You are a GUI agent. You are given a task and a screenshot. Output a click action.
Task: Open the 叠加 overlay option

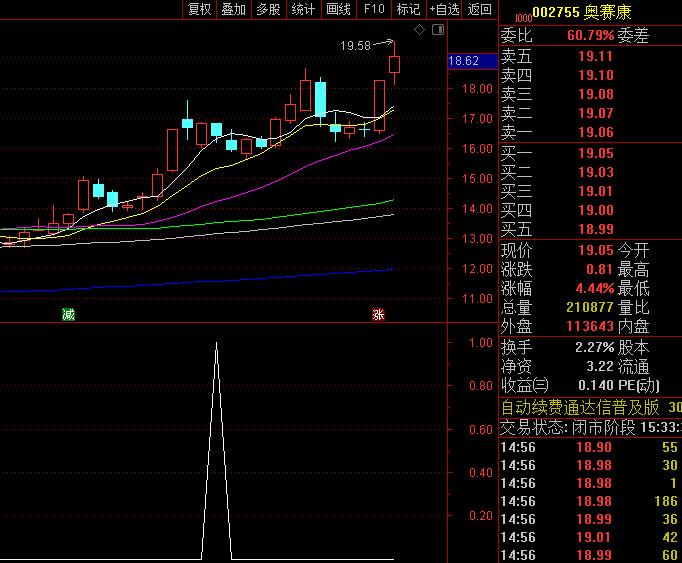(x=233, y=9)
